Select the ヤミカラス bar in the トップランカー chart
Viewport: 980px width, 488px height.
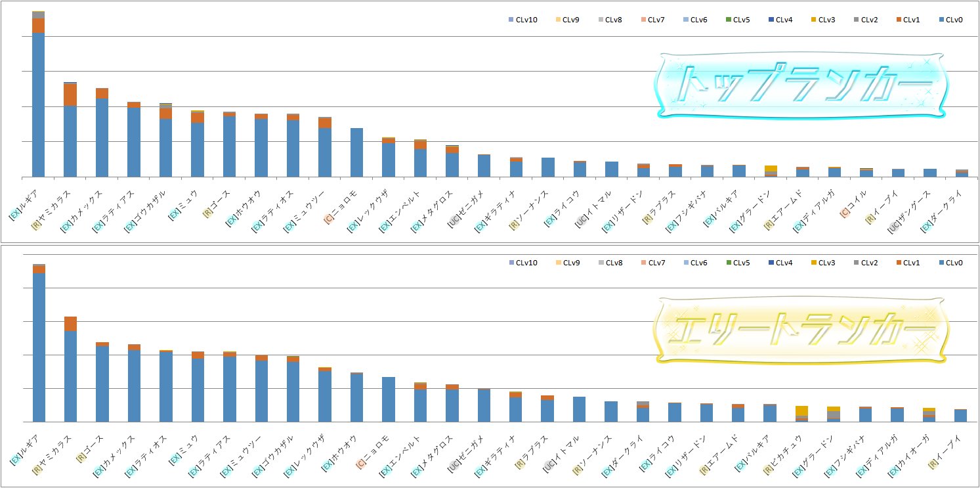70,129
